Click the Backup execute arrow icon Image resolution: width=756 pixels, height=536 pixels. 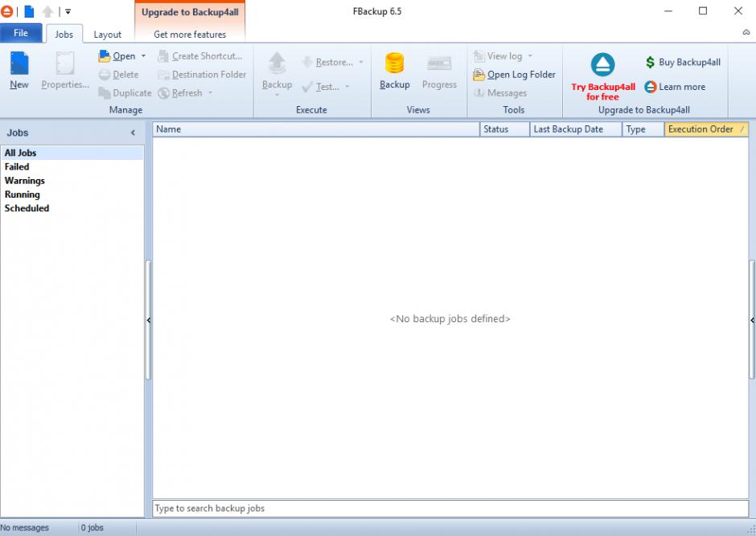pyautogui.click(x=277, y=63)
